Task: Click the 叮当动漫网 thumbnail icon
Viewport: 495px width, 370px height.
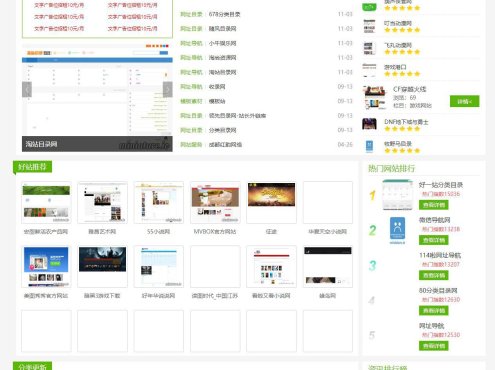Action: (x=369, y=26)
